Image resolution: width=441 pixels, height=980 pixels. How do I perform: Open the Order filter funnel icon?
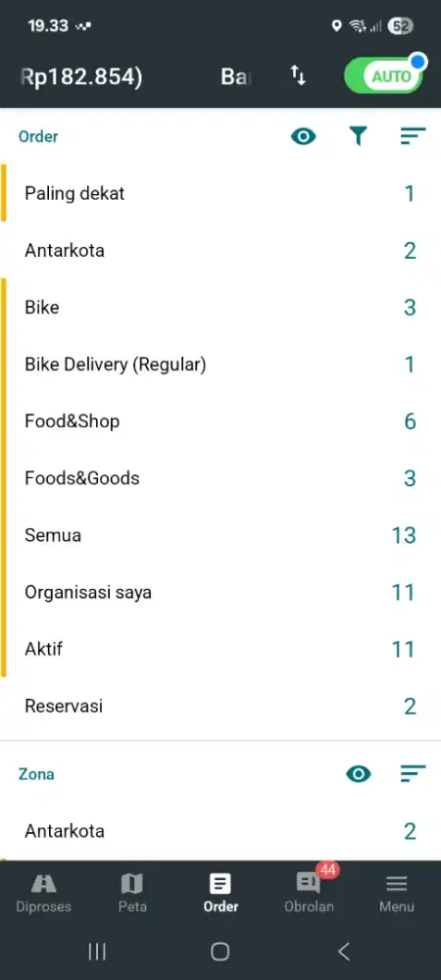click(x=358, y=136)
